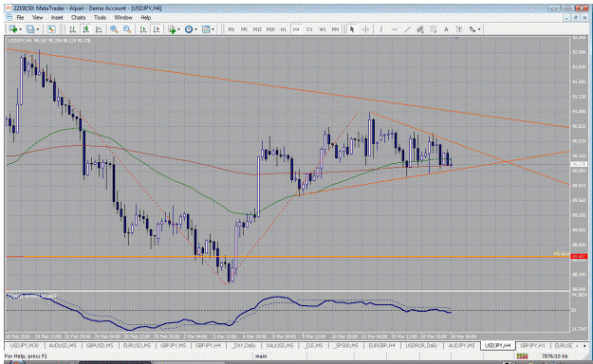Screen dimensions: 593x364
Task: Select the H4 timeframe button
Action: pos(296,29)
